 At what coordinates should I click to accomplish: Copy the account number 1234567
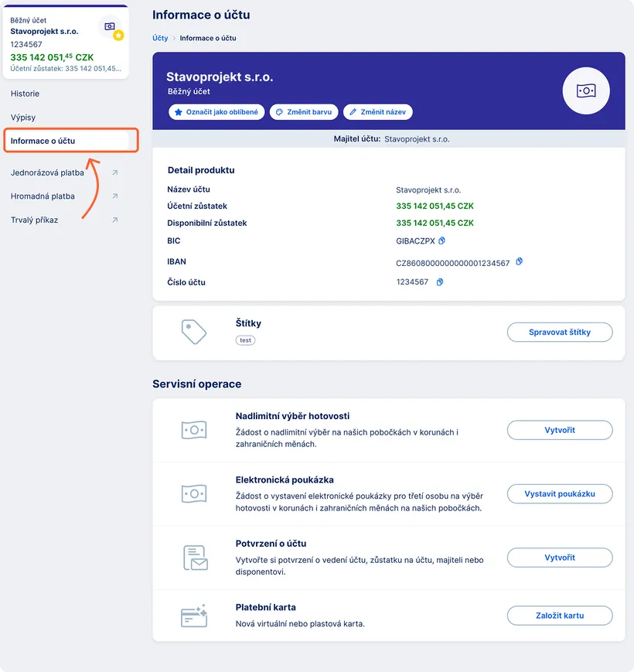click(x=439, y=281)
